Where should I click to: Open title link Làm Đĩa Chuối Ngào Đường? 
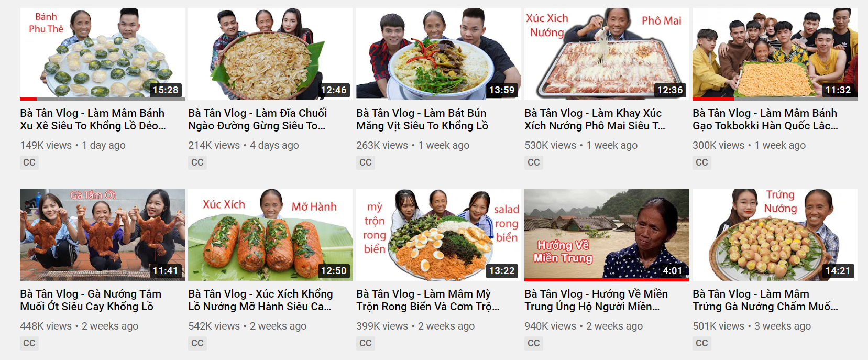click(x=257, y=119)
